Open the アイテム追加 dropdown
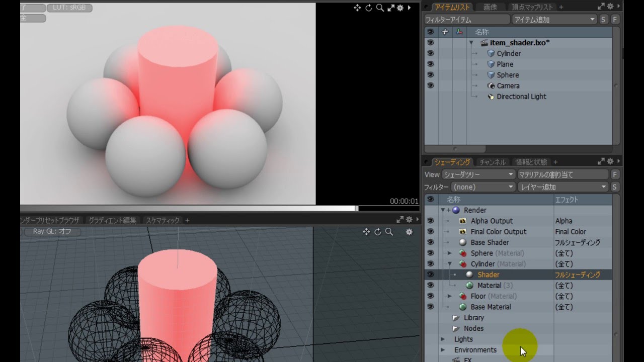This screenshot has height=362, width=644. (554, 20)
